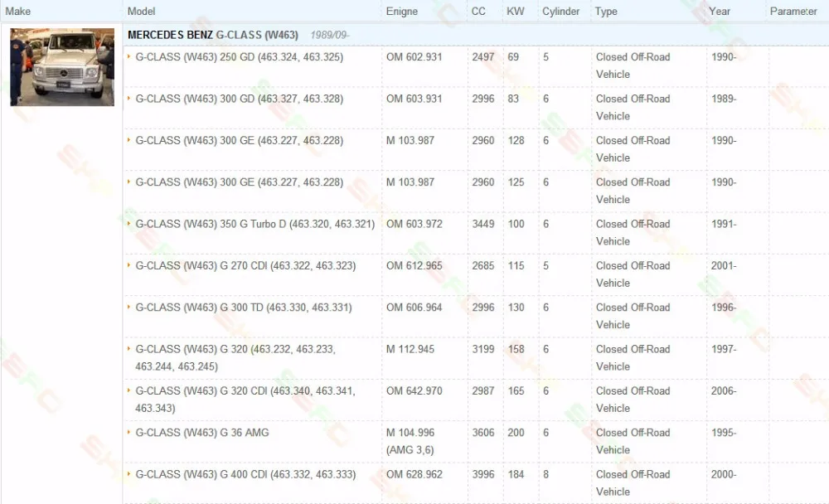Open the Mercedes G-Class car thumbnail
The width and height of the screenshot is (829, 504).
pos(62,66)
